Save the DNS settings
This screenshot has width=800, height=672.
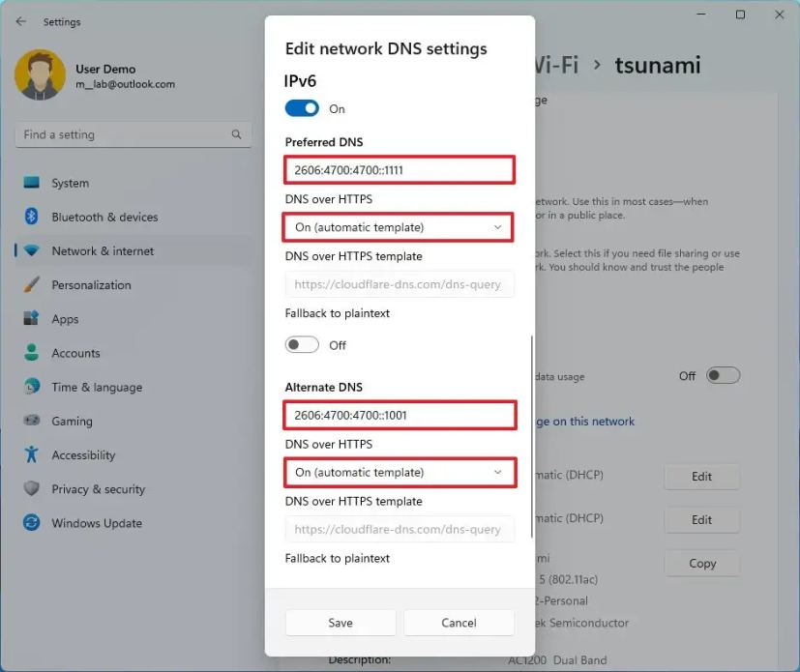pos(340,622)
